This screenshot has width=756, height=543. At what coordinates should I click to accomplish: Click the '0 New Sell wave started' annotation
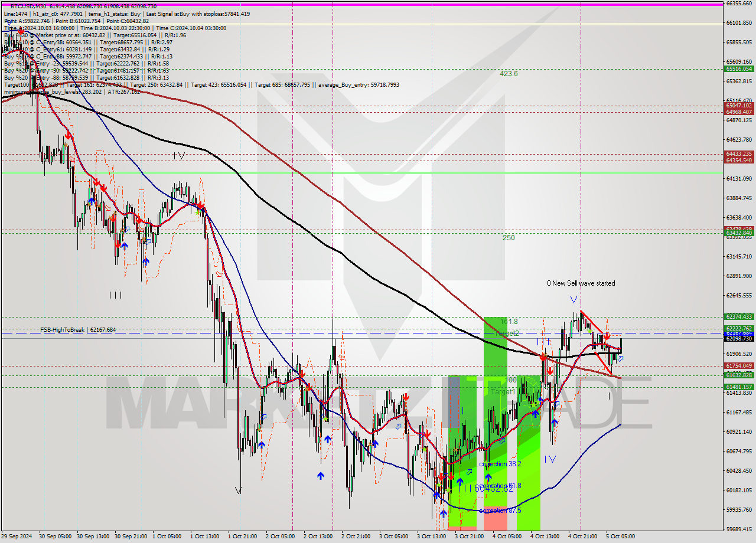click(x=581, y=283)
